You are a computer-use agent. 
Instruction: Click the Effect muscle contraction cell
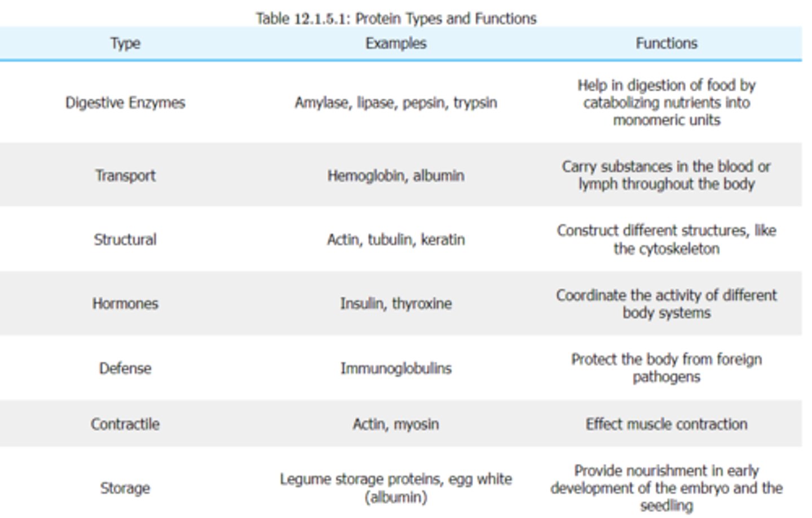click(667, 424)
